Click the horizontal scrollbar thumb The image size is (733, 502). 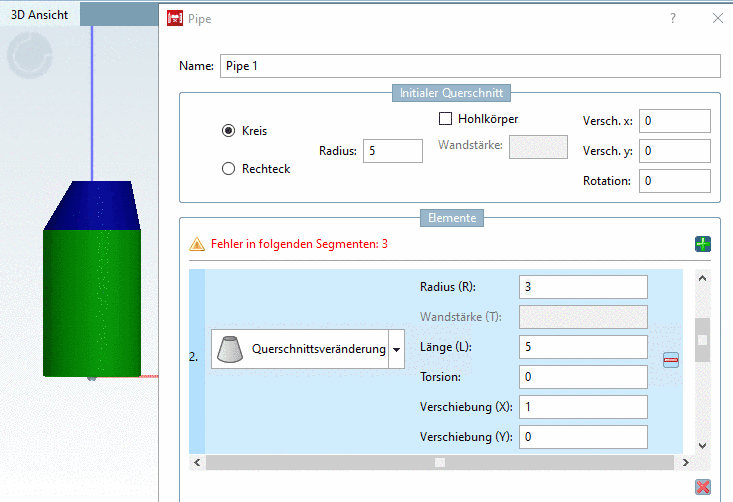tap(439, 462)
